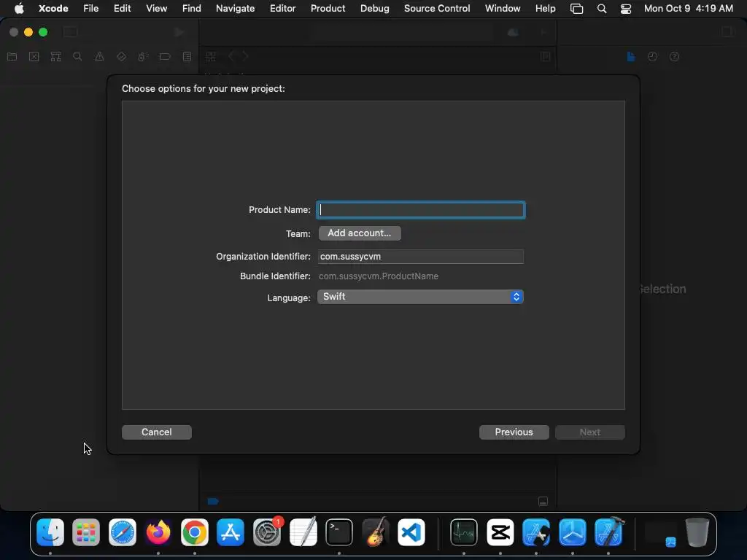
Task: Open the App Store from the Dock
Action: click(231, 532)
